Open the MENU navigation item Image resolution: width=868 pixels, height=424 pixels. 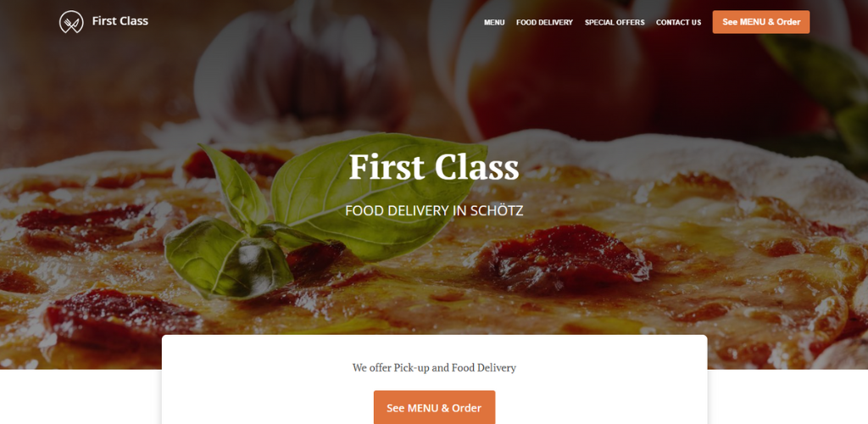[494, 22]
